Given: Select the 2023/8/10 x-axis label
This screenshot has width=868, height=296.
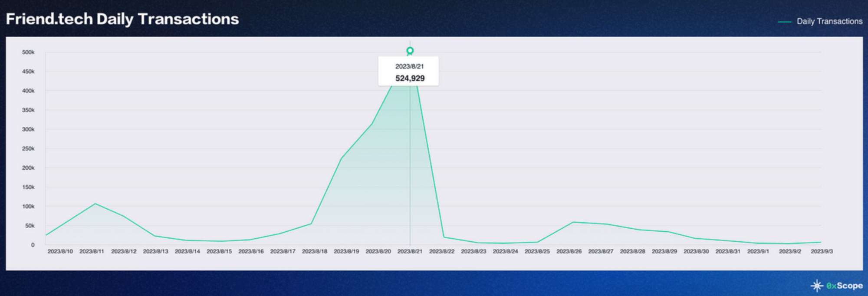Looking at the screenshot, I should point(60,251).
